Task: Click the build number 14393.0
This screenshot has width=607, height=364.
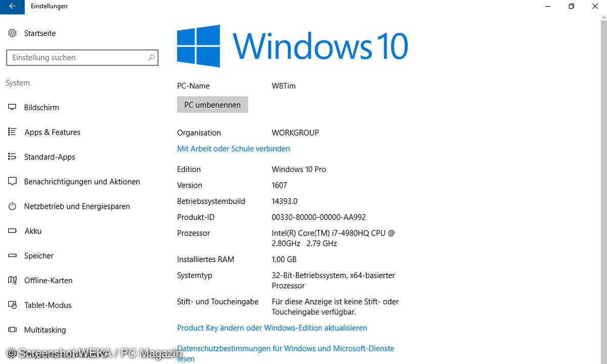Action: (x=285, y=201)
